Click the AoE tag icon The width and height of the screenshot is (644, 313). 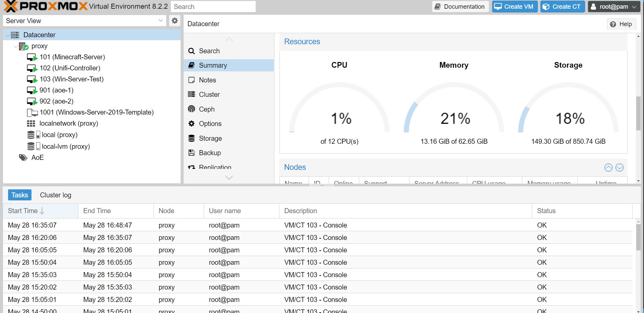pyautogui.click(x=23, y=158)
